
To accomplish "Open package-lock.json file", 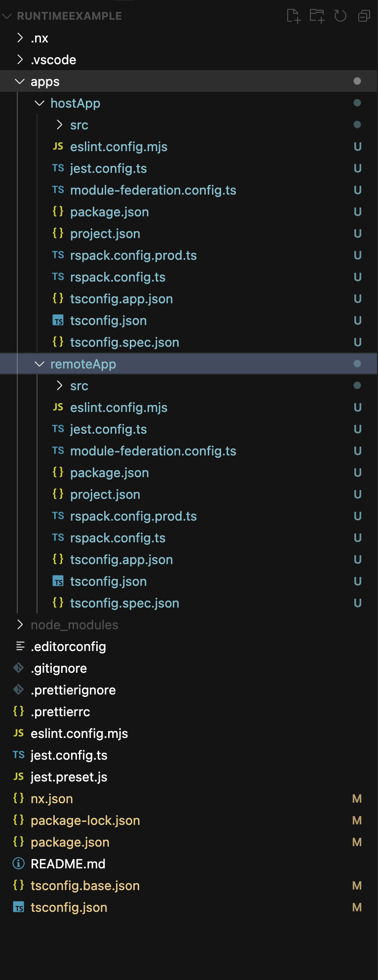I will pyautogui.click(x=85, y=820).
